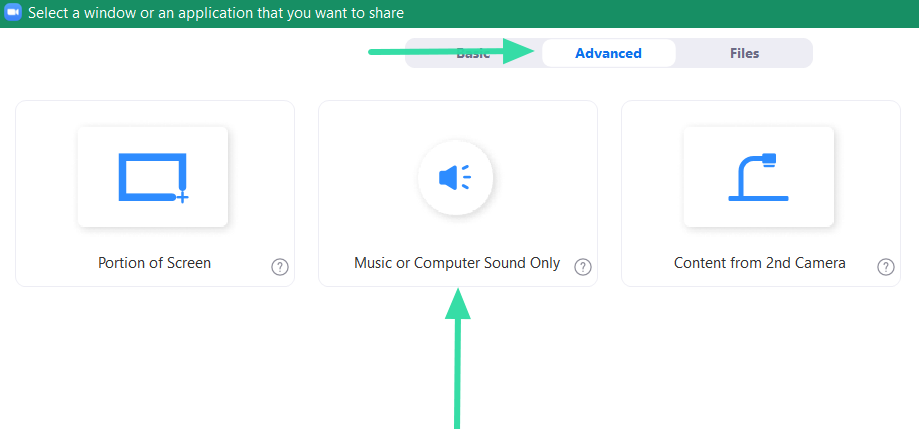919x429 pixels.
Task: Click "Music or Computer Sound Only" text
Action: pyautogui.click(x=457, y=263)
